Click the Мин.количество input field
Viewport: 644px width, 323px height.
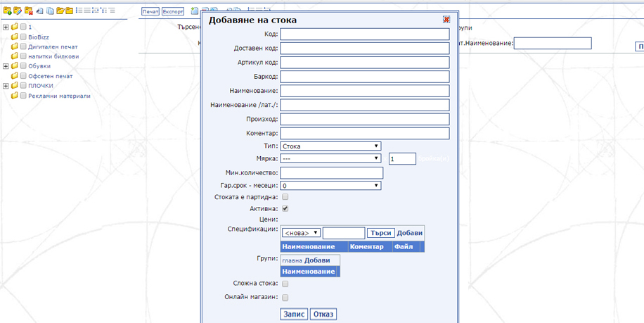tap(331, 172)
